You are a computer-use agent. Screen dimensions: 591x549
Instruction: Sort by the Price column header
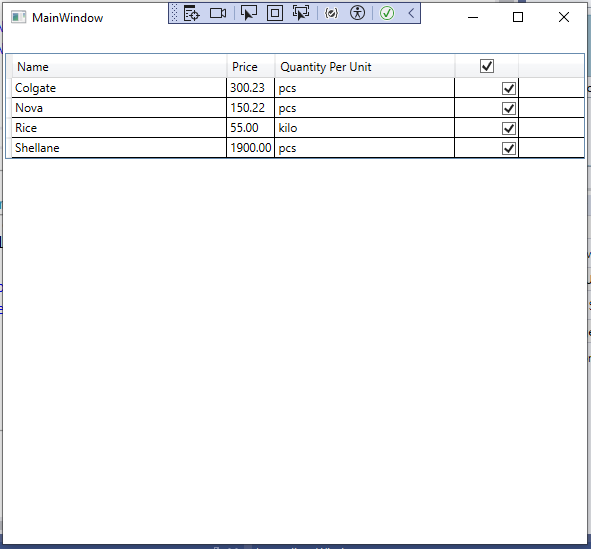coord(251,67)
